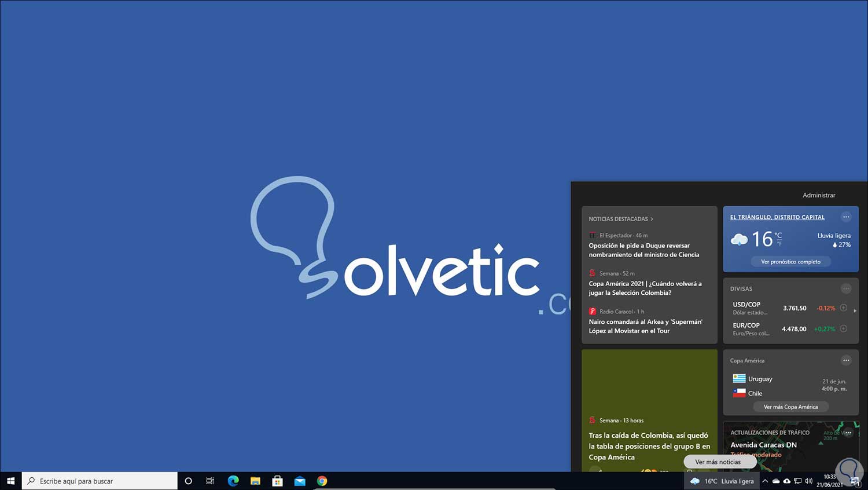
Task: Open the Mail app from the taskbar
Action: click(300, 481)
